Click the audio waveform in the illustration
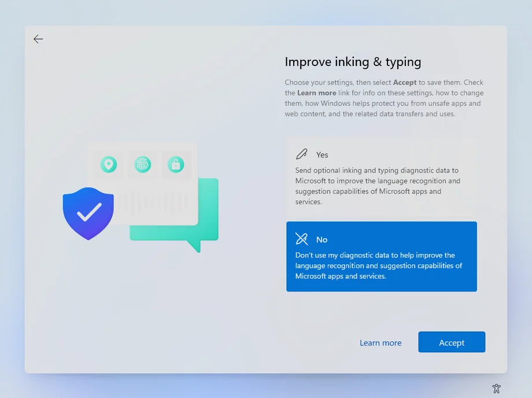532x398 pixels. click(156, 201)
